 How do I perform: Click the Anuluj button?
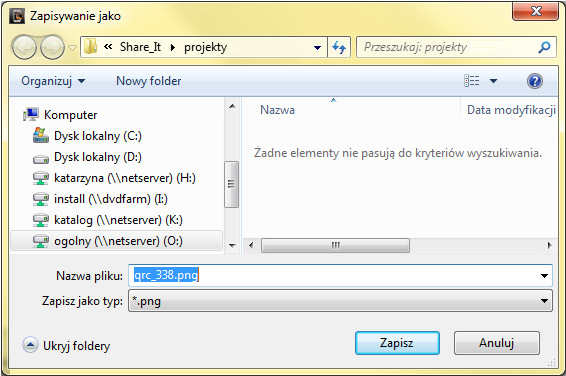[x=497, y=343]
